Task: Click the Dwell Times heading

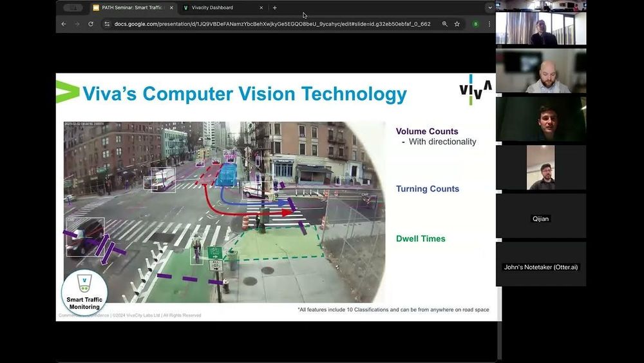Action: pos(421,239)
